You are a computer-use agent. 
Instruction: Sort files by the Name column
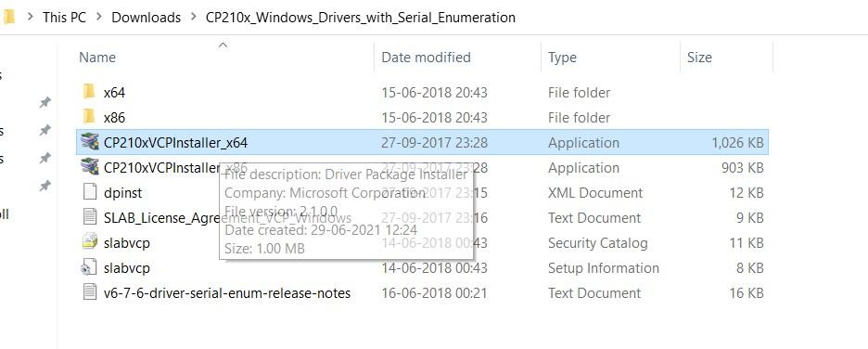(97, 57)
